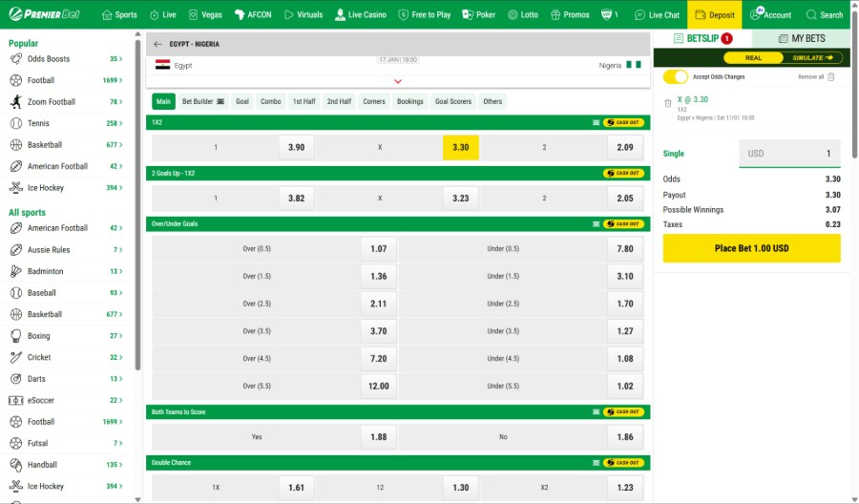Switch betslip to SIMULATE mode
Screen dimensions: 859x504
pos(813,57)
